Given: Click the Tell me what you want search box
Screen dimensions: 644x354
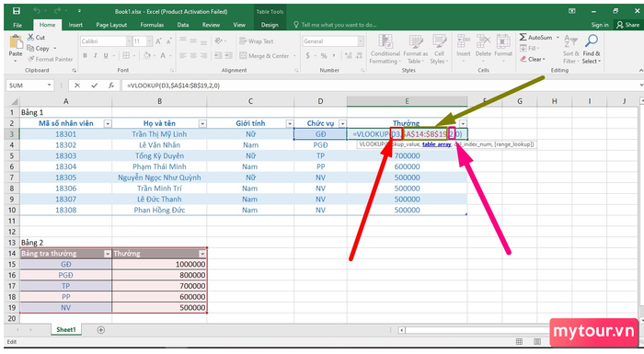Looking at the screenshot, I should (335, 25).
